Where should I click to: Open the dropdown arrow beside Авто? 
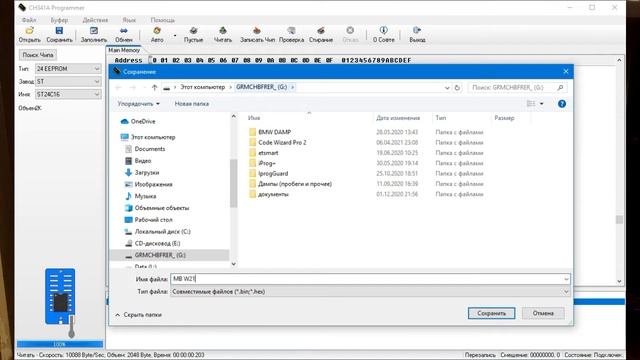pos(175,36)
